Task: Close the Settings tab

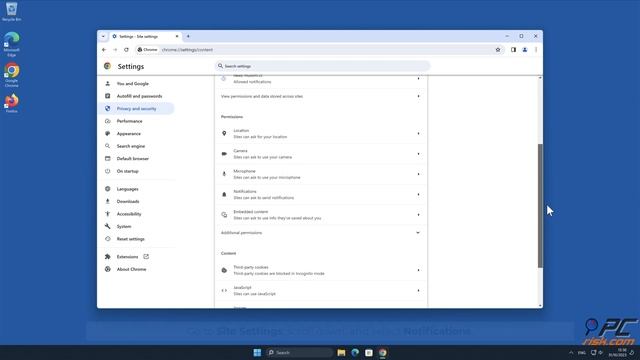Action: pos(177,36)
